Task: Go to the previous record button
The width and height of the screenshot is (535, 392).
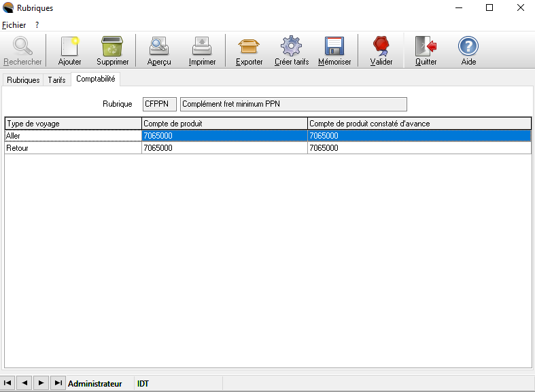Action: [25, 383]
